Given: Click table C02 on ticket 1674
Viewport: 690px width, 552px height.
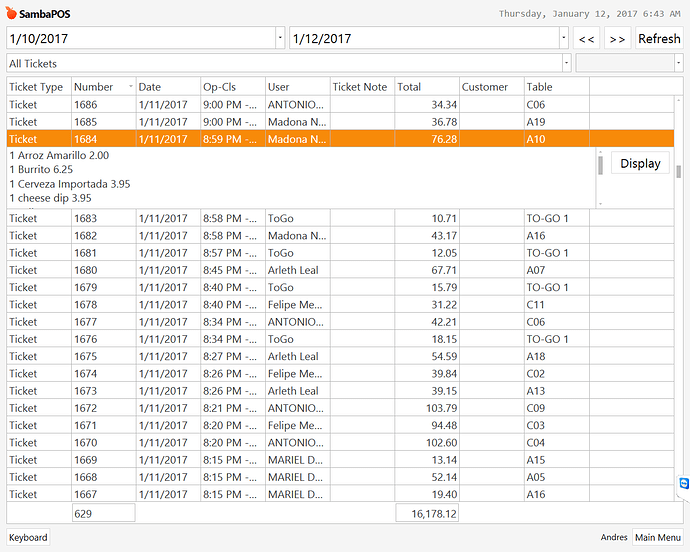Looking at the screenshot, I should (536, 373).
